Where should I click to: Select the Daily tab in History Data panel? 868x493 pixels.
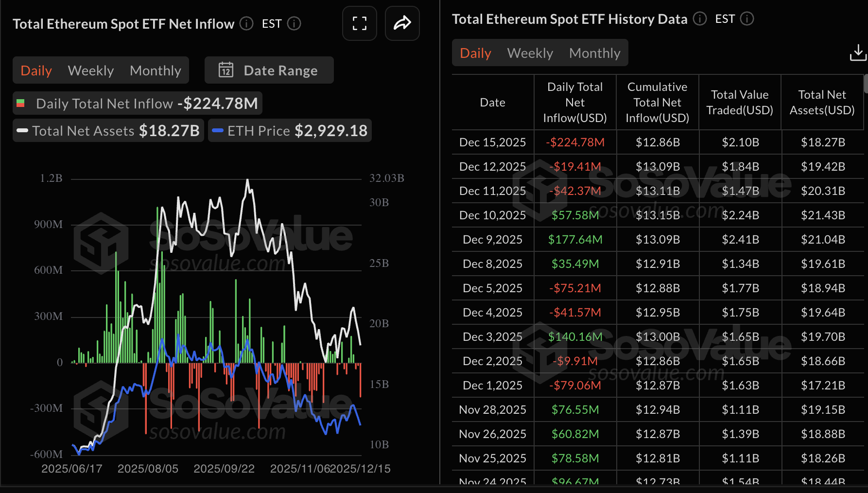(x=475, y=53)
